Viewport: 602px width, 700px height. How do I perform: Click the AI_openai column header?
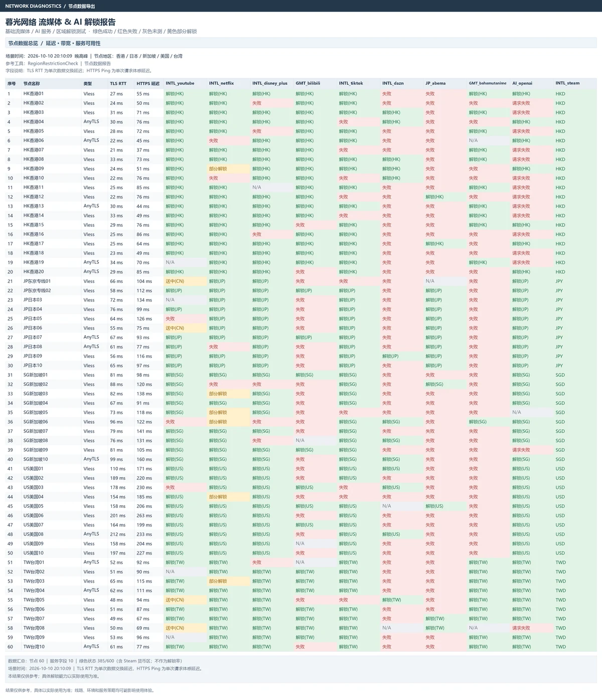click(522, 83)
